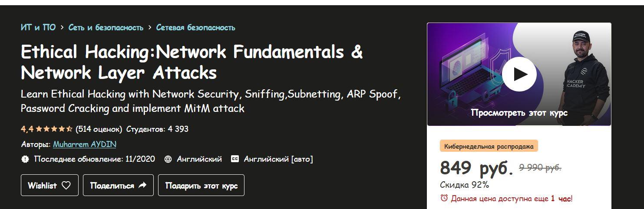The width and height of the screenshot is (644, 209).
Task: Click the share arrow icon
Action: pos(142,186)
